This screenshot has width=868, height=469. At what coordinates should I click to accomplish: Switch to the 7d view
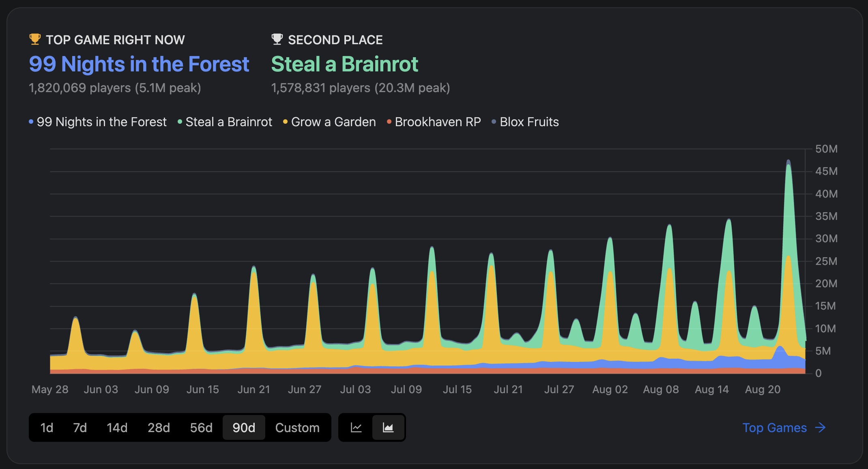click(80, 427)
